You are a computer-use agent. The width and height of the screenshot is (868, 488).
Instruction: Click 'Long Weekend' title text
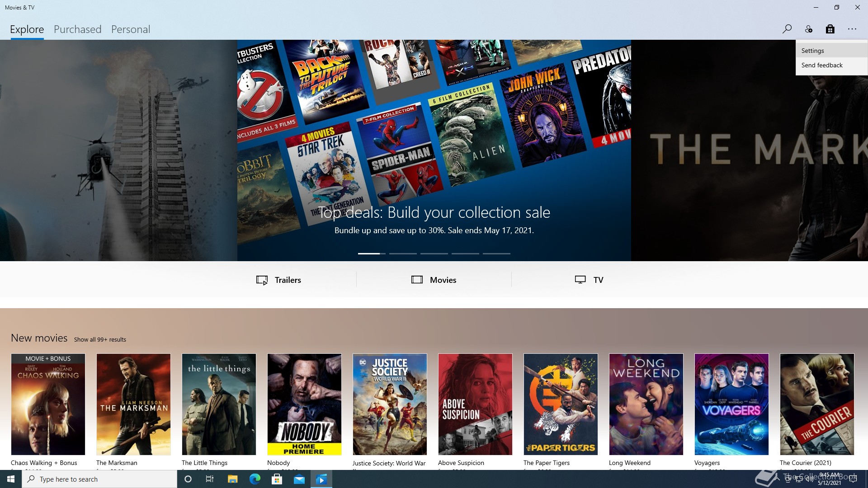pyautogui.click(x=630, y=463)
